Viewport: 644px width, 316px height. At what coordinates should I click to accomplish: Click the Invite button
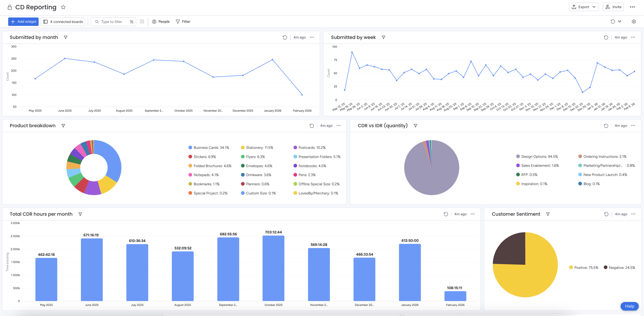coord(613,7)
